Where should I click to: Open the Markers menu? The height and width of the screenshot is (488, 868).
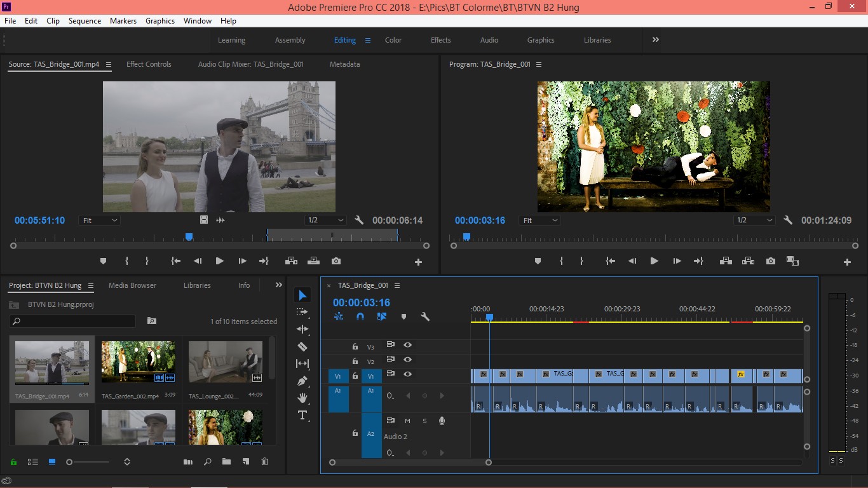tap(123, 21)
